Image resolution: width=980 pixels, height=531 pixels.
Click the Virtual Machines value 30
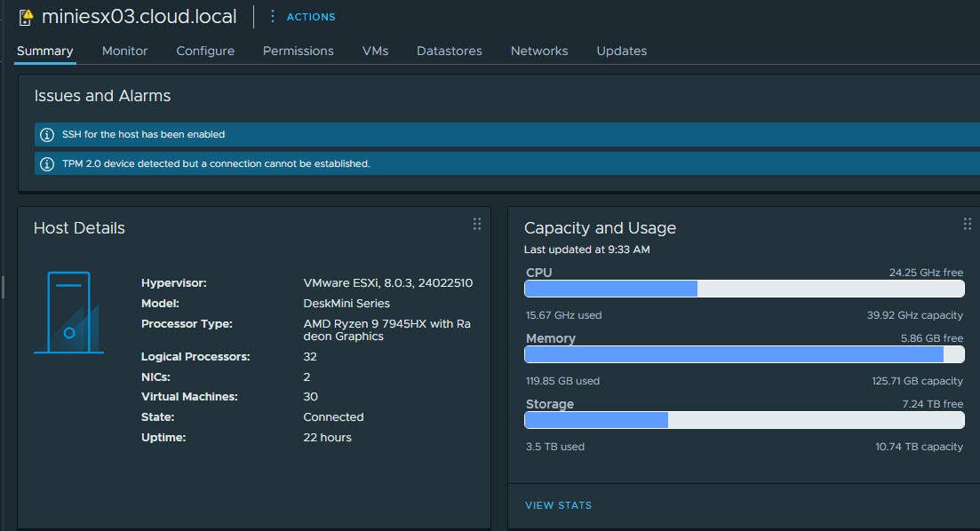point(311,397)
